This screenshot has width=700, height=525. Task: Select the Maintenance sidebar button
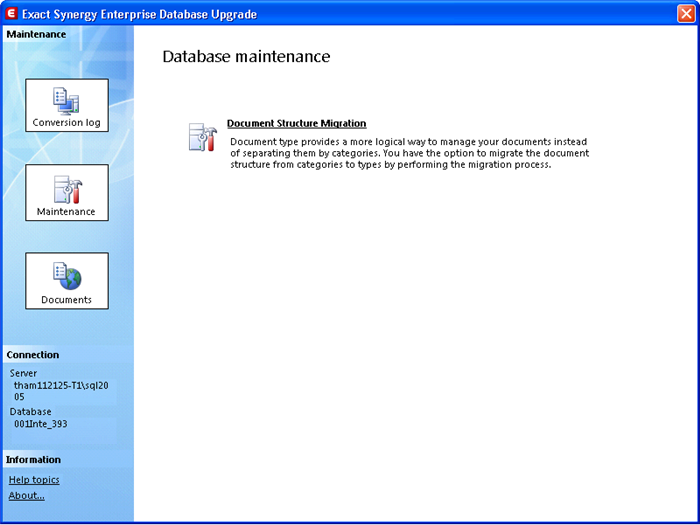tap(67, 192)
